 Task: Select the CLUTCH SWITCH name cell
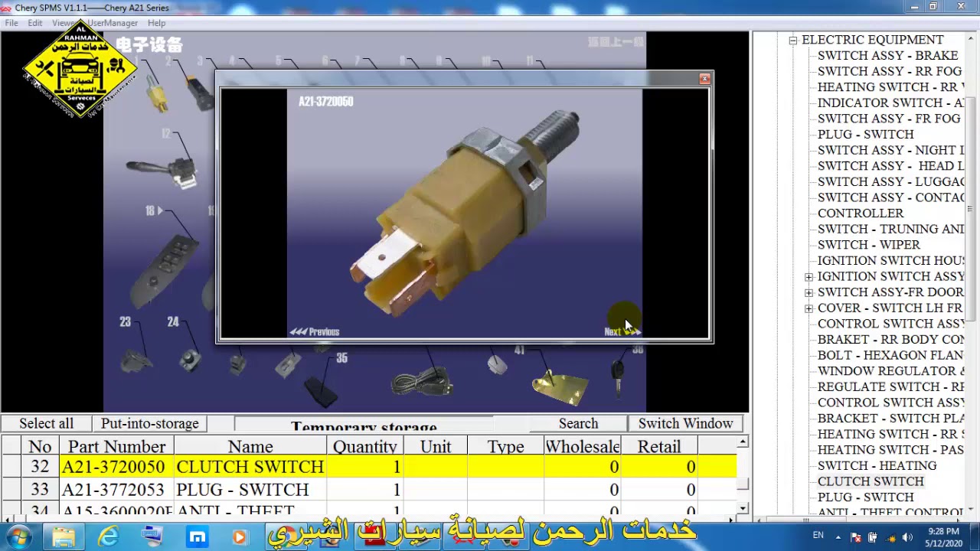pyautogui.click(x=250, y=467)
